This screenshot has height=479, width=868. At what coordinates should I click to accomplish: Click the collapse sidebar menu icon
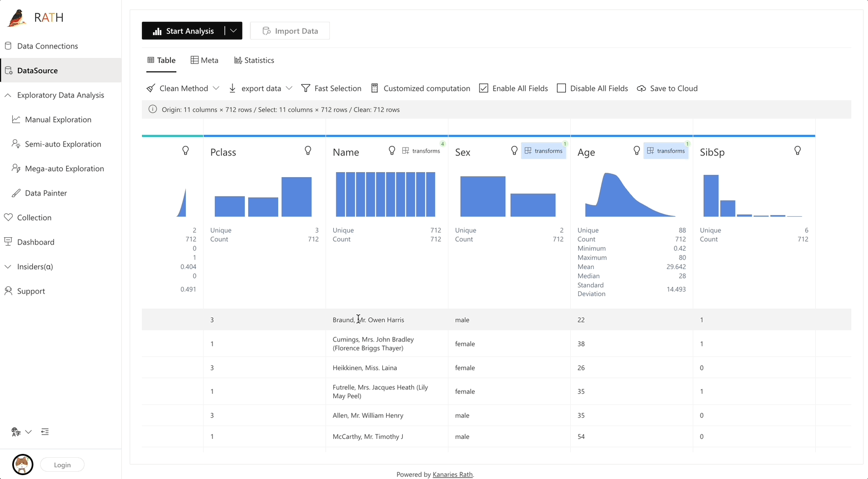coord(45,432)
